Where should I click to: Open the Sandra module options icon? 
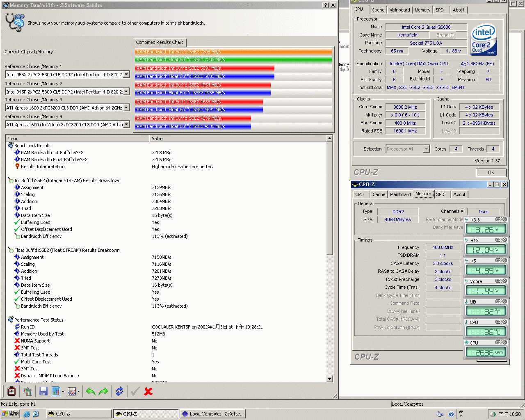pyautogui.click(x=11, y=391)
